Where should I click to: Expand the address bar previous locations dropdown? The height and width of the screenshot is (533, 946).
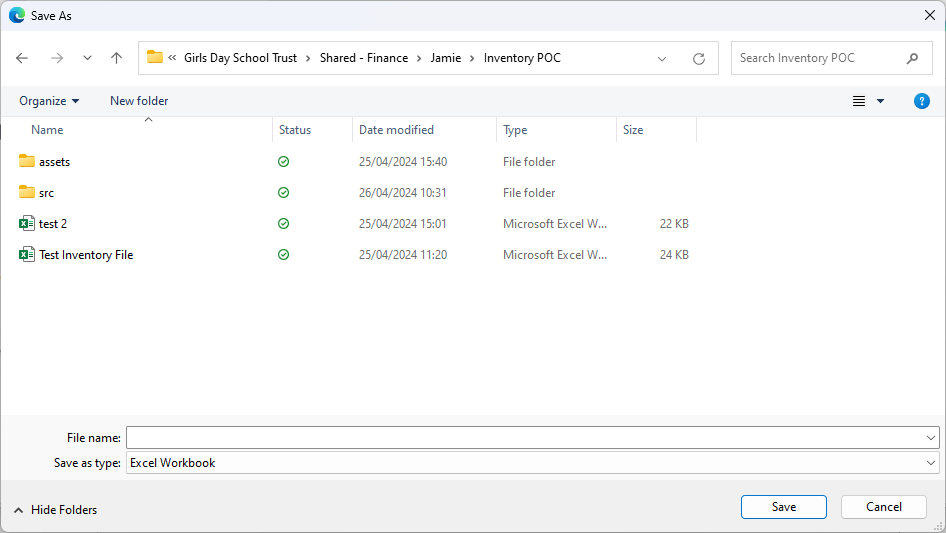pyautogui.click(x=662, y=58)
